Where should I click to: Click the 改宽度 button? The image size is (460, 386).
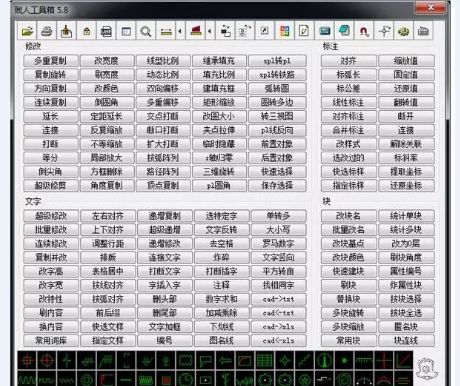point(107,61)
